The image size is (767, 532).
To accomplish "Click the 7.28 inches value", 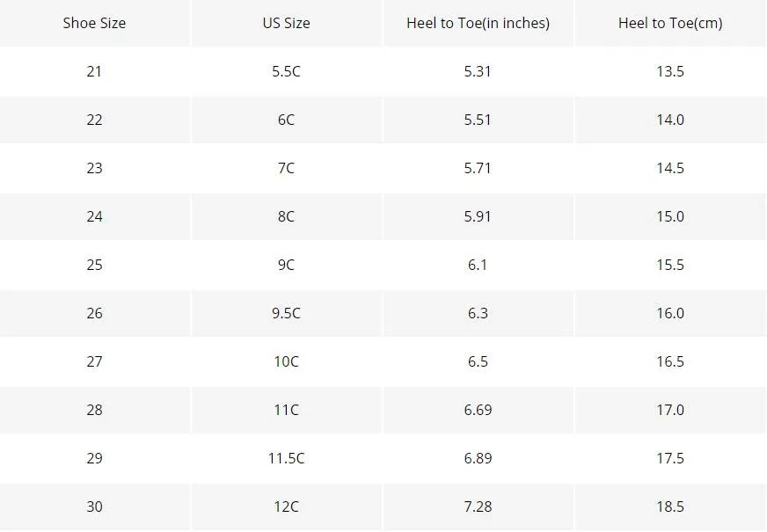I will (x=478, y=506).
